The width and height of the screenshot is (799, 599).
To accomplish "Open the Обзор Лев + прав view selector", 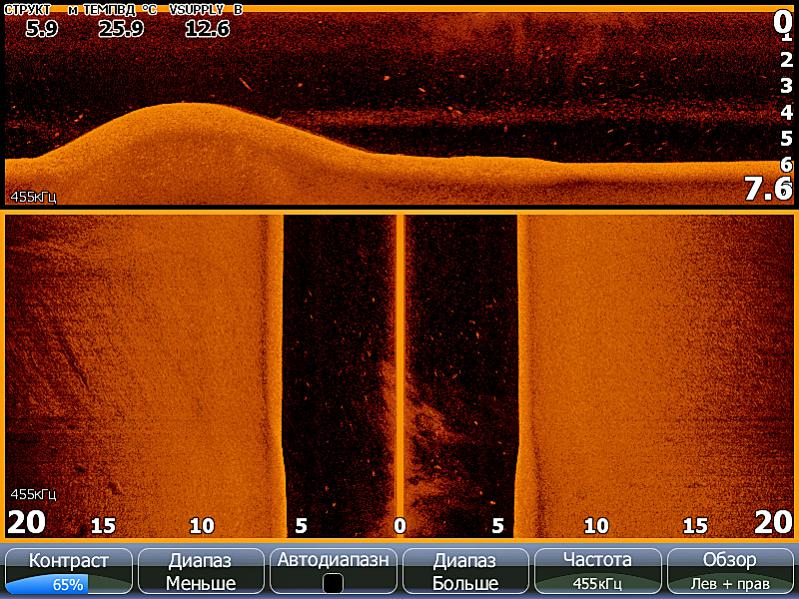I will [730, 571].
